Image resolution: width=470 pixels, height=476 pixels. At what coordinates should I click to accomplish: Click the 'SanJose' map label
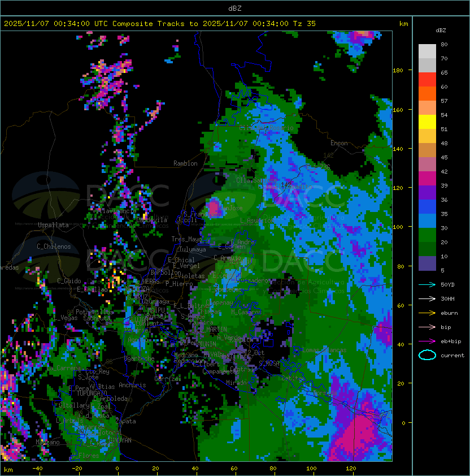(230, 208)
